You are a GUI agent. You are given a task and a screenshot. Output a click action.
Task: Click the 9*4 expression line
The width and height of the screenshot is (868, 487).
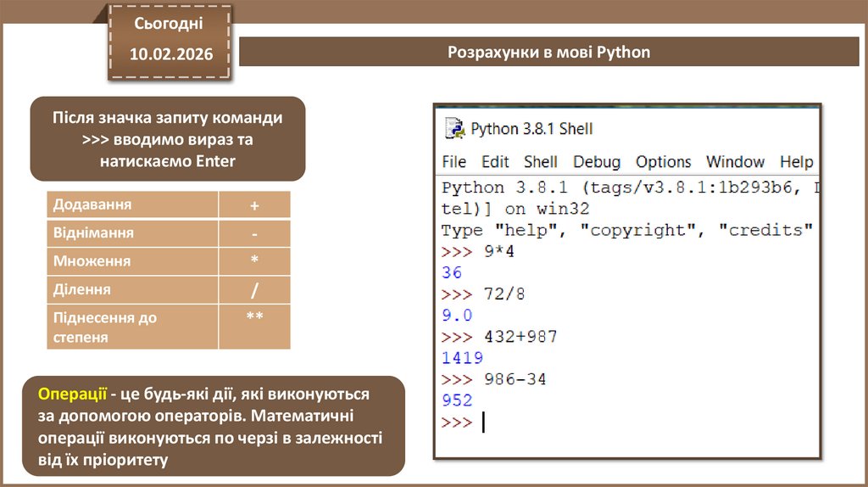coord(499,252)
